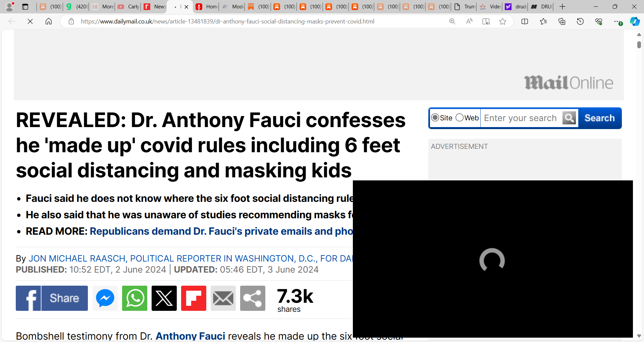Select the Site search radio button

[x=435, y=118]
